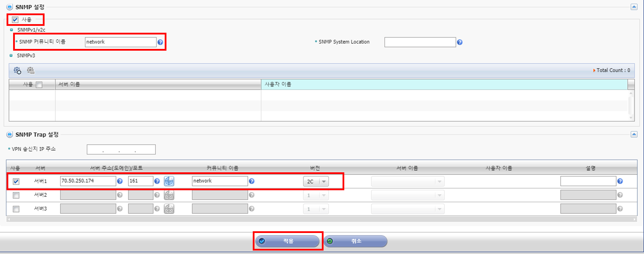Click the 서버1 port field 161

click(141, 181)
